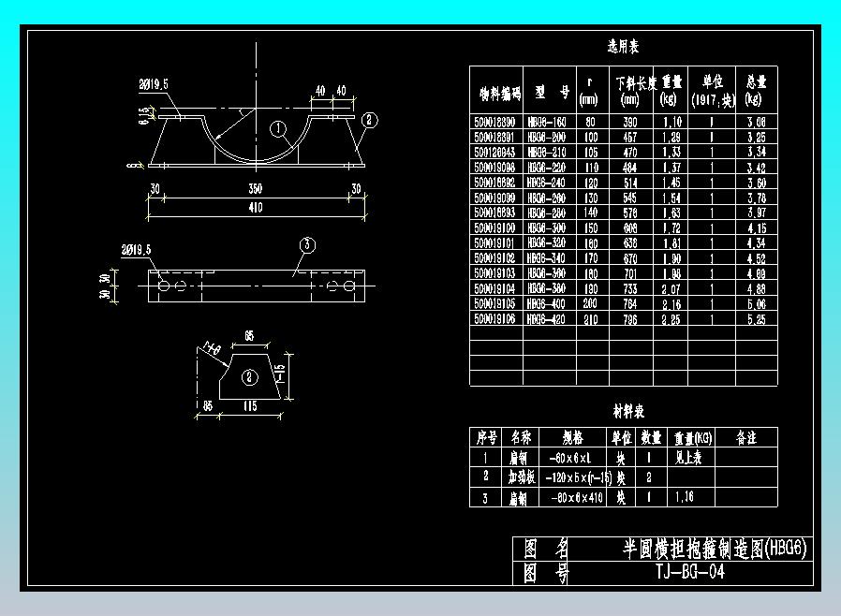Click spec '-60×6×L' cell
841x616 pixels.
(x=569, y=458)
